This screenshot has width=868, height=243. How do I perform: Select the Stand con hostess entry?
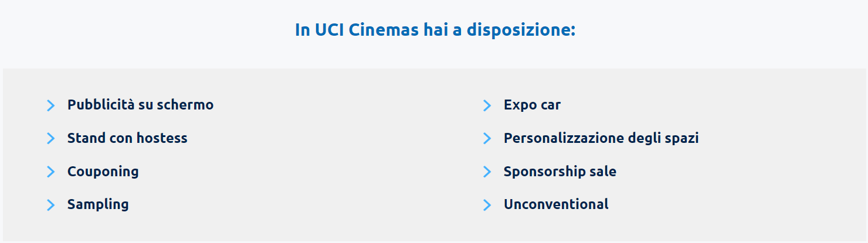[x=127, y=138]
